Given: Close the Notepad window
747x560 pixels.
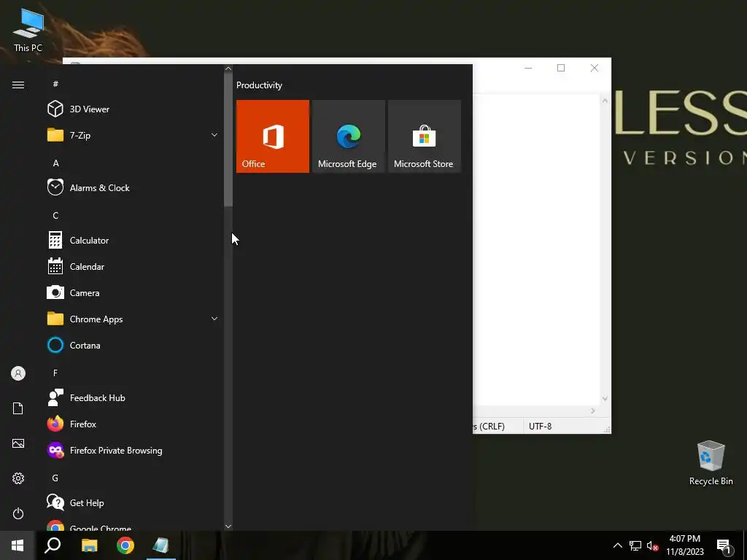Looking at the screenshot, I should pyautogui.click(x=594, y=68).
